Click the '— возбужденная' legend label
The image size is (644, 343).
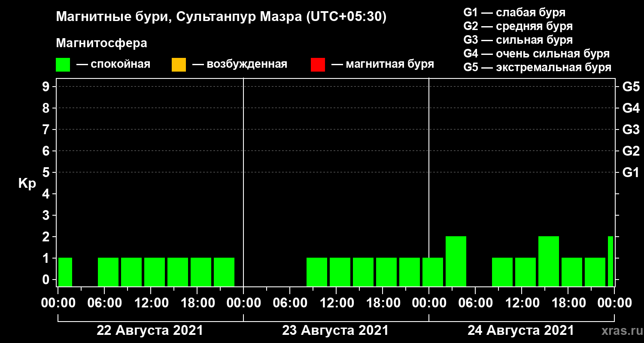click(240, 64)
